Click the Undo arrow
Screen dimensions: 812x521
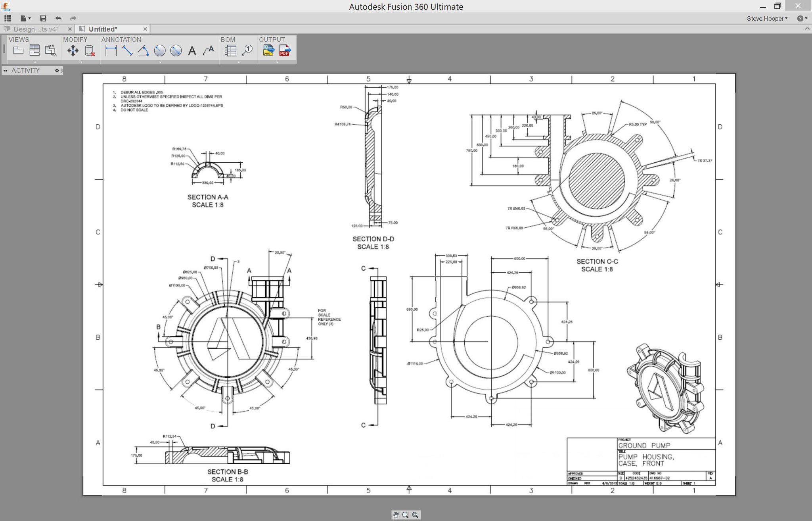click(x=58, y=18)
